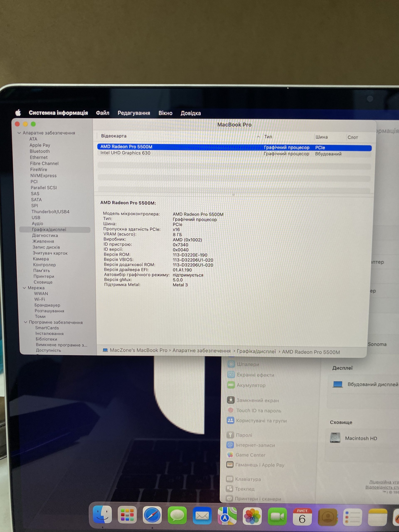Open Calendar icon showing 6 in the Dock
This screenshot has height=532, width=399.
coord(302,516)
